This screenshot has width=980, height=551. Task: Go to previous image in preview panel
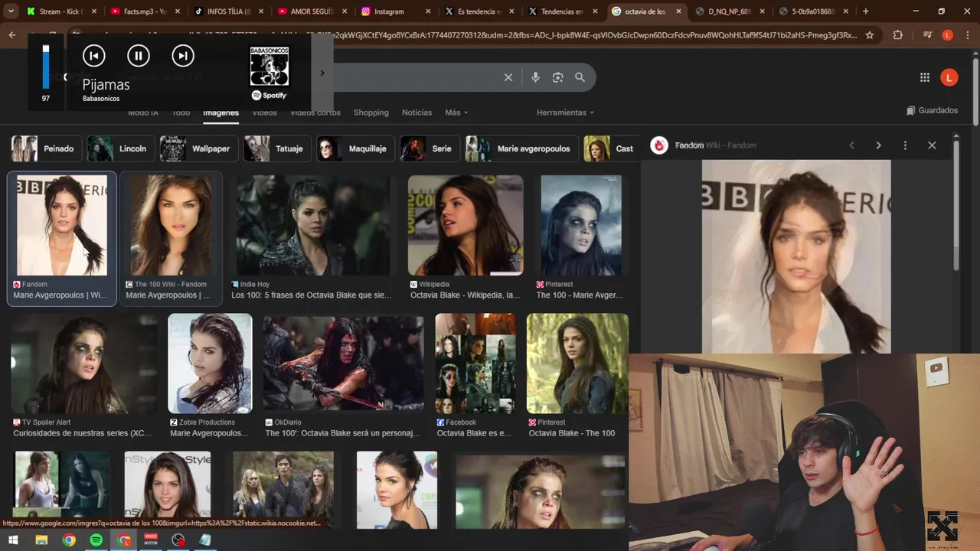pos(851,145)
